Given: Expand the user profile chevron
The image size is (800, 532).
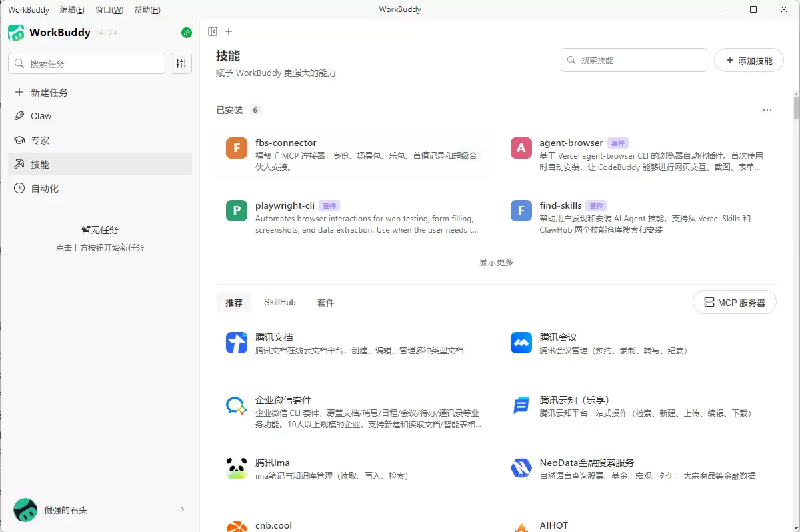Looking at the screenshot, I should (x=183, y=510).
